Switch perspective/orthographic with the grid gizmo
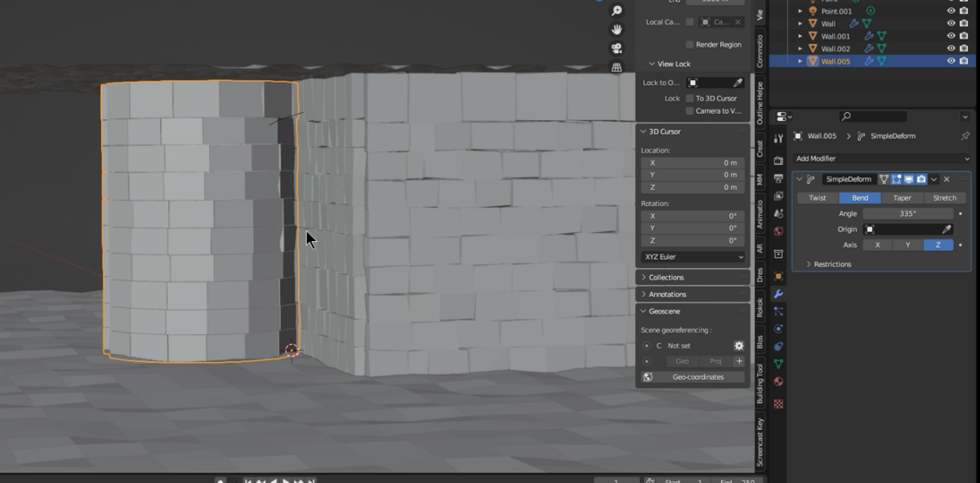 (617, 67)
